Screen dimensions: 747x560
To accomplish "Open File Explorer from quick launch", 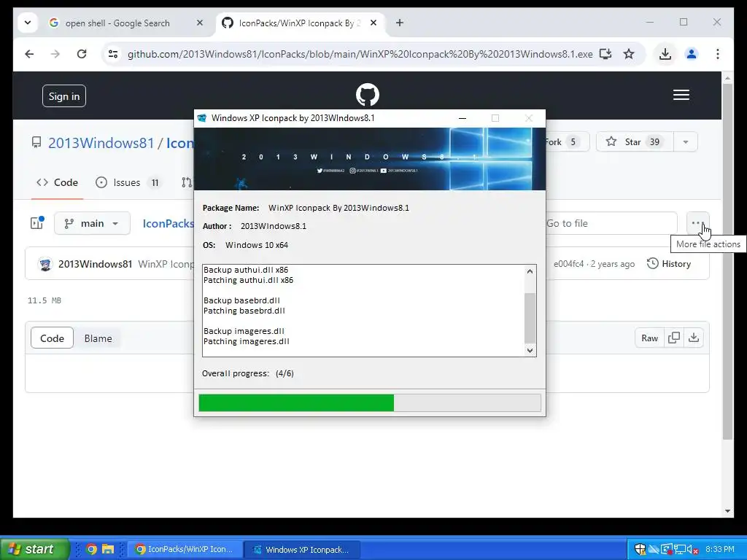I will (x=108, y=549).
